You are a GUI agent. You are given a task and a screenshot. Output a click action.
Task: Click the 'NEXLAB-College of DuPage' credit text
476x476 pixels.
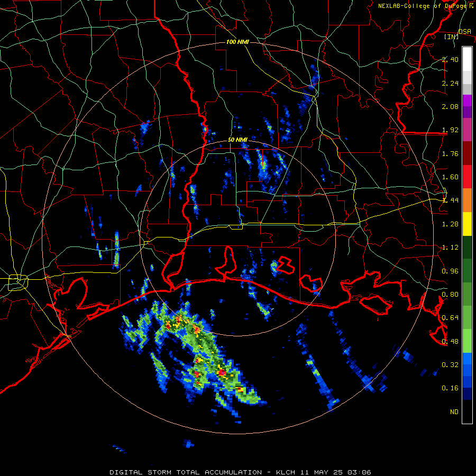pyautogui.click(x=422, y=6)
